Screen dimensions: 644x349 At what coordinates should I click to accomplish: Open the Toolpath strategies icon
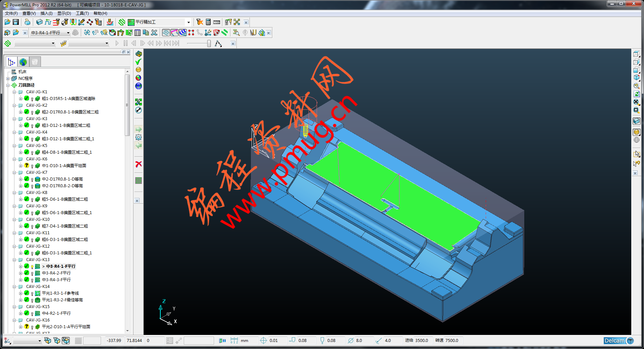pyautogui.click(x=122, y=22)
